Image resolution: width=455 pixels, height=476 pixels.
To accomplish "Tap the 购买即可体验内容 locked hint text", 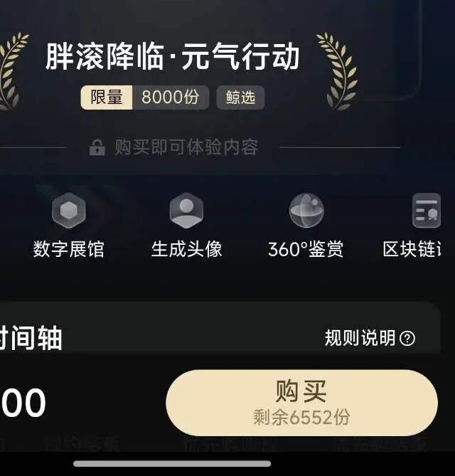I will pos(186,147).
